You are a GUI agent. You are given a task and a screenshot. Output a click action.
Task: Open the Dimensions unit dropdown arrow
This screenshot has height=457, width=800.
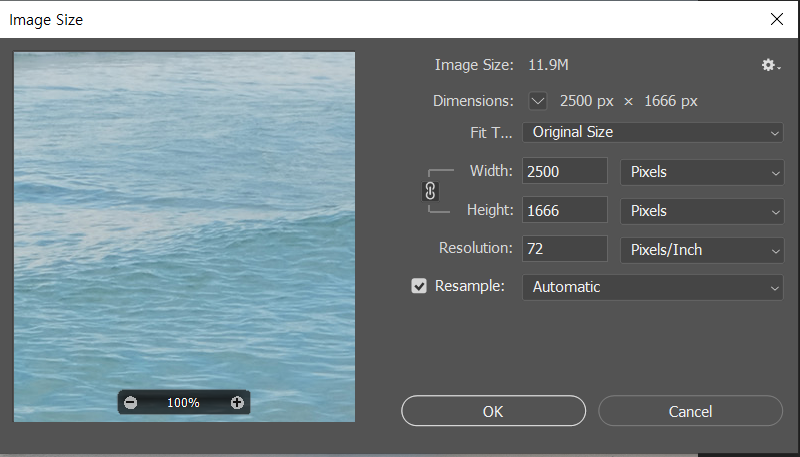(x=537, y=101)
